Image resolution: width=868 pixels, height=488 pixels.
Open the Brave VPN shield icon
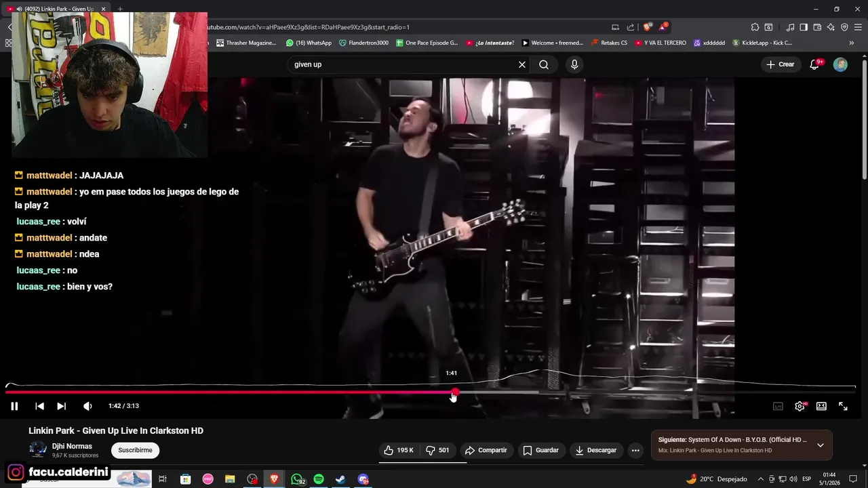(844, 27)
